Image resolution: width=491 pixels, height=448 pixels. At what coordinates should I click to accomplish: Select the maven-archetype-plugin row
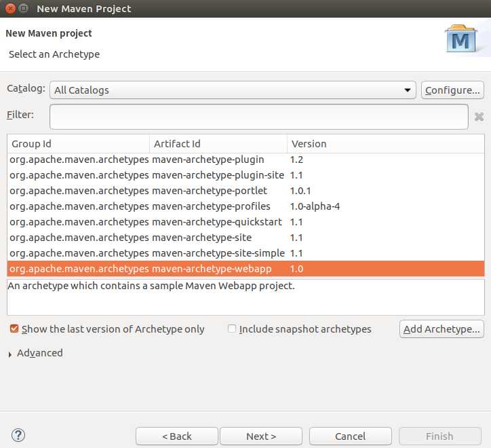coord(245,160)
